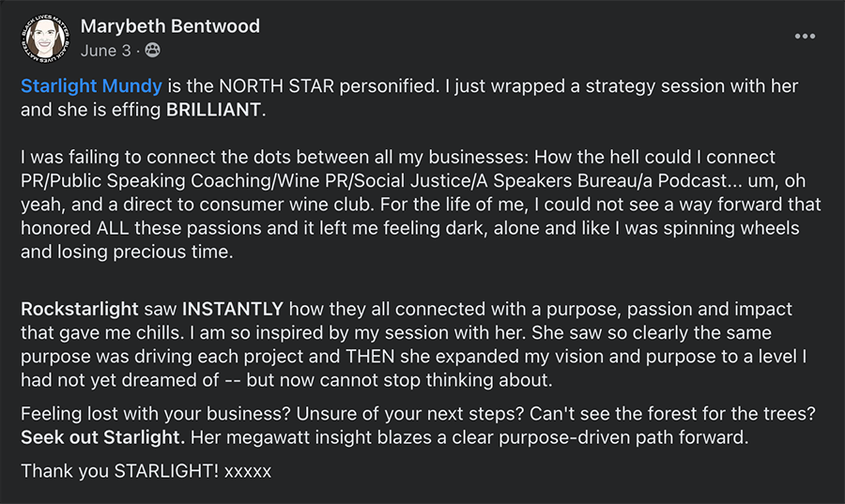Click the bold word INSTANTLY

point(233,309)
